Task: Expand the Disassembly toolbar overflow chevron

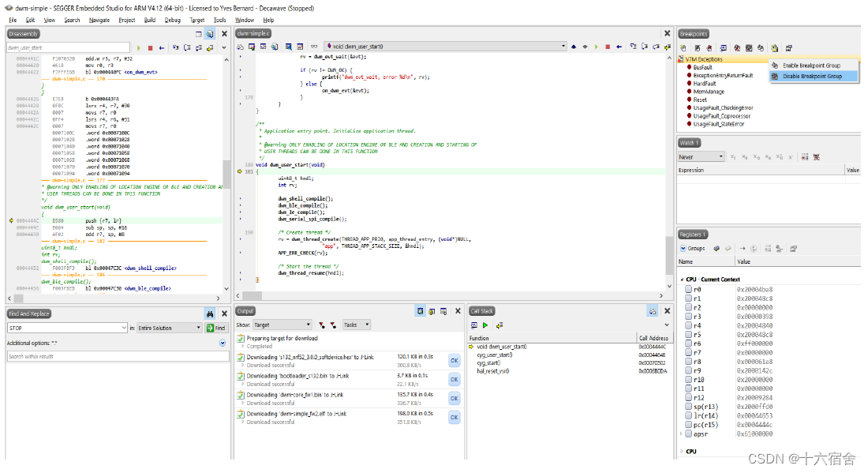Action: pyautogui.click(x=223, y=48)
